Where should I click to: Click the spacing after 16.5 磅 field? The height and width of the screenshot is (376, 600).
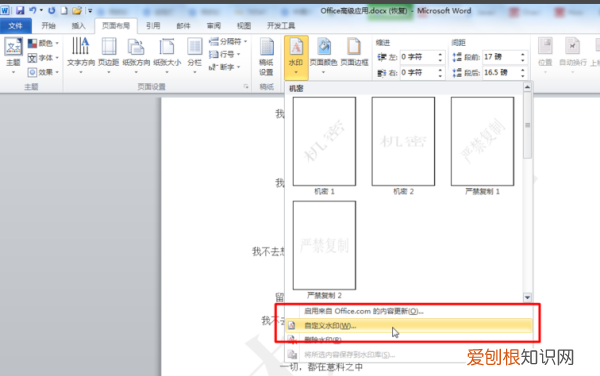click(x=501, y=72)
